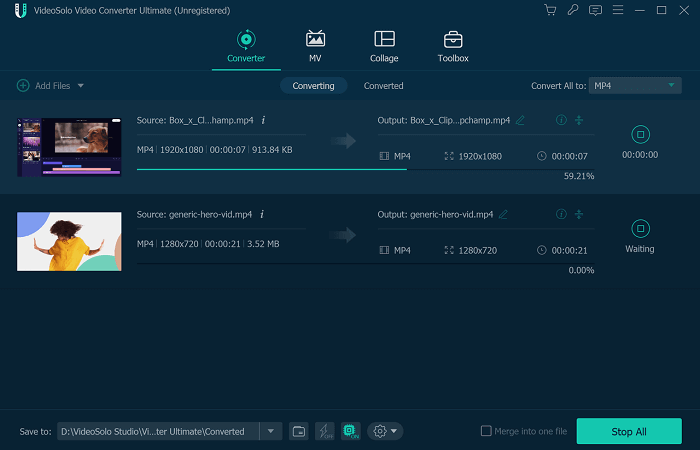Click Add Files button
Screen dimensions: 700x450
(x=44, y=85)
